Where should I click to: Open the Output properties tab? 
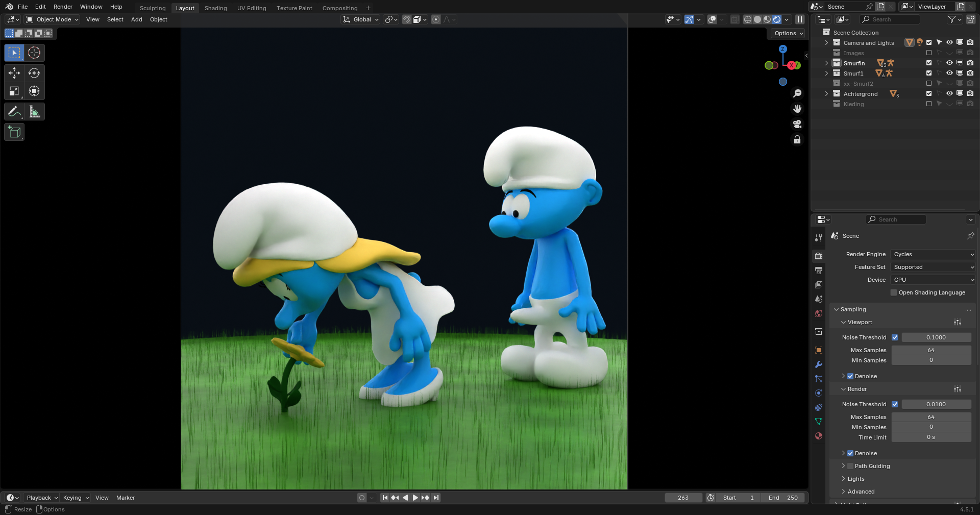click(x=819, y=271)
